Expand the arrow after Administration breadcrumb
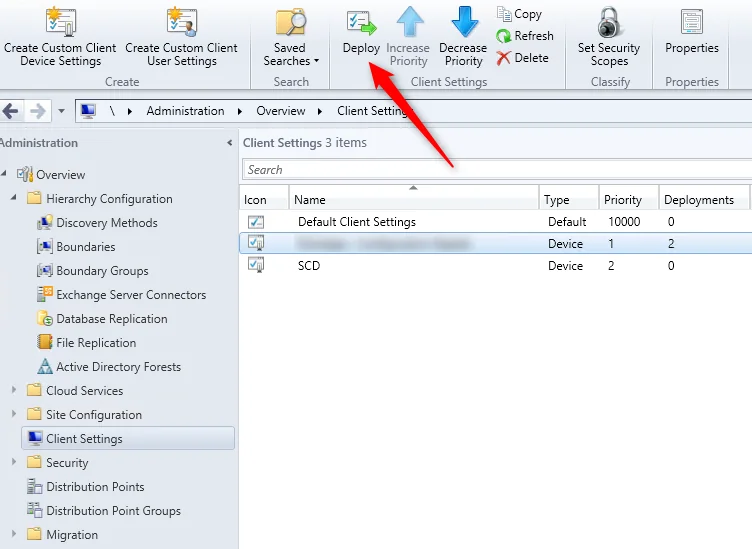Screen dimensions: 752x549 coord(240,112)
